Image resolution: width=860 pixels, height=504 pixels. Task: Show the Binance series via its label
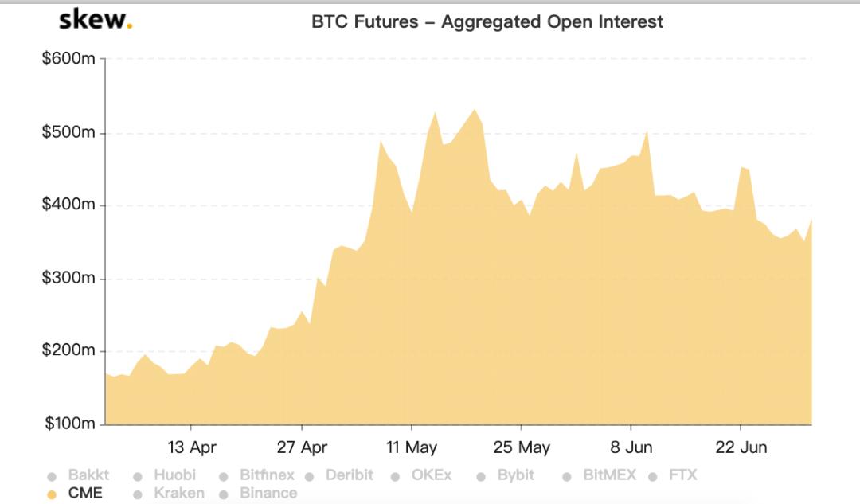[268, 493]
